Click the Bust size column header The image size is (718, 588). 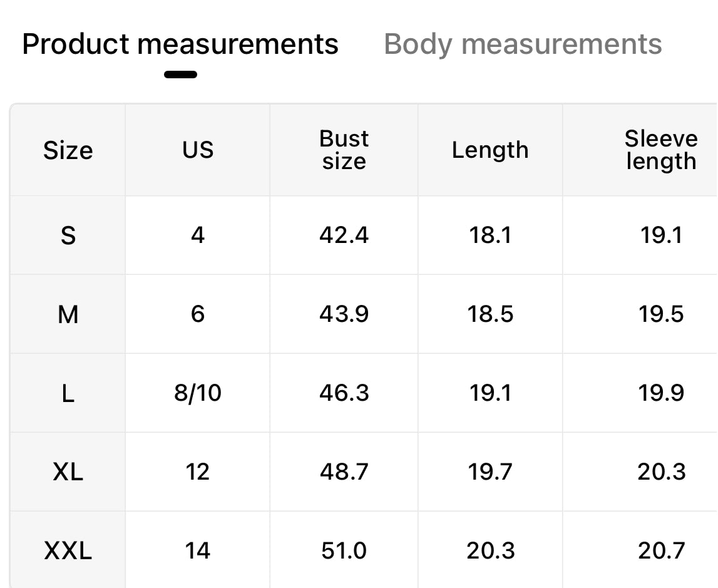coord(344,150)
